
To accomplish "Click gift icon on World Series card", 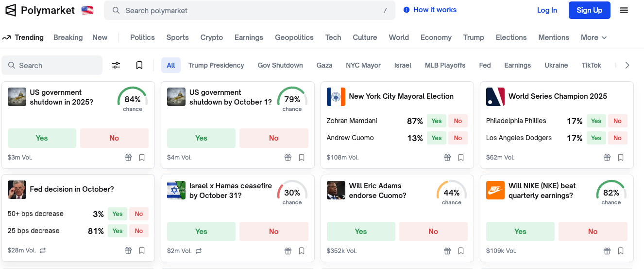I will [x=607, y=157].
